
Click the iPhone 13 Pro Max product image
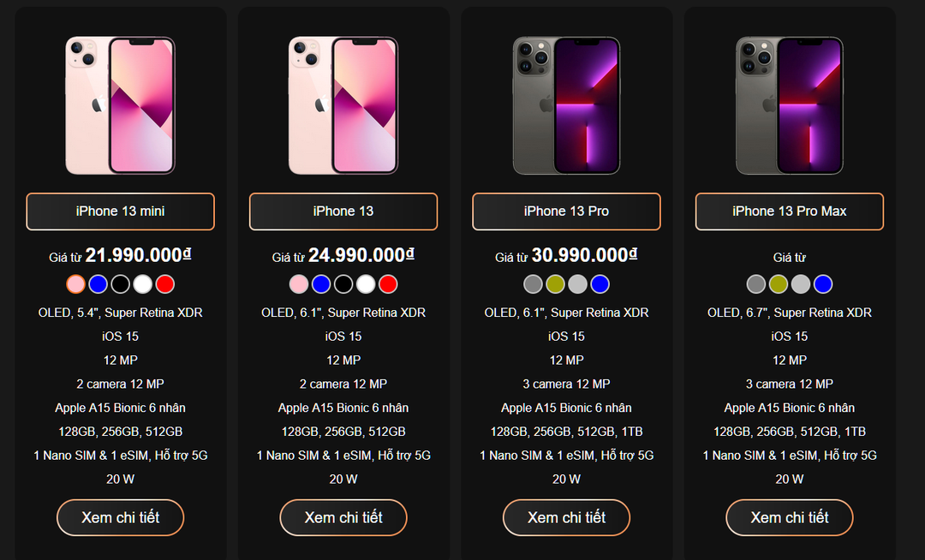pyautogui.click(x=789, y=104)
